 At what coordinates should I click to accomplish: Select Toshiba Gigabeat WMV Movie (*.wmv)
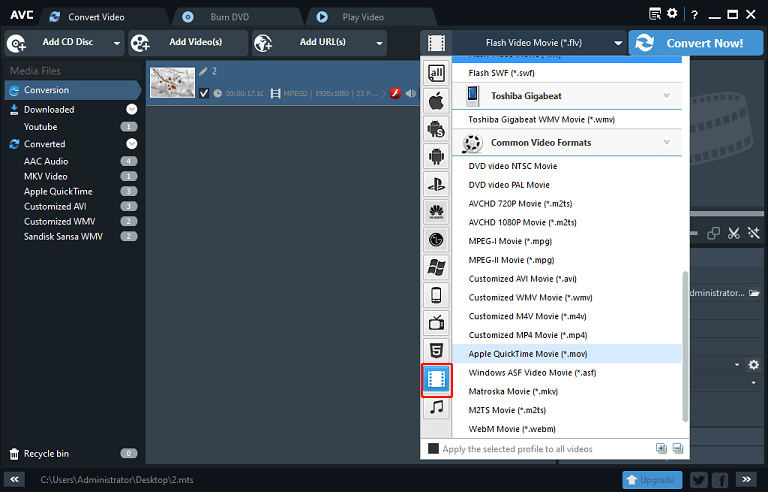pos(567,120)
